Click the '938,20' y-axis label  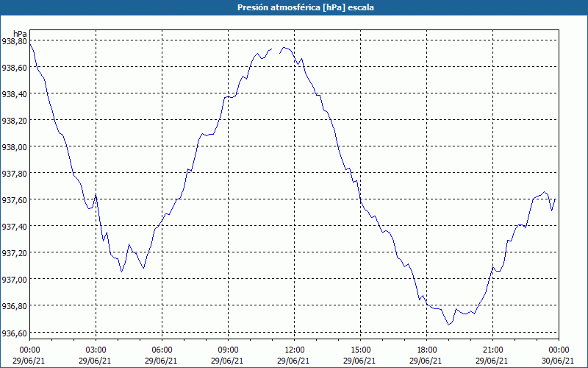pyautogui.click(x=14, y=121)
